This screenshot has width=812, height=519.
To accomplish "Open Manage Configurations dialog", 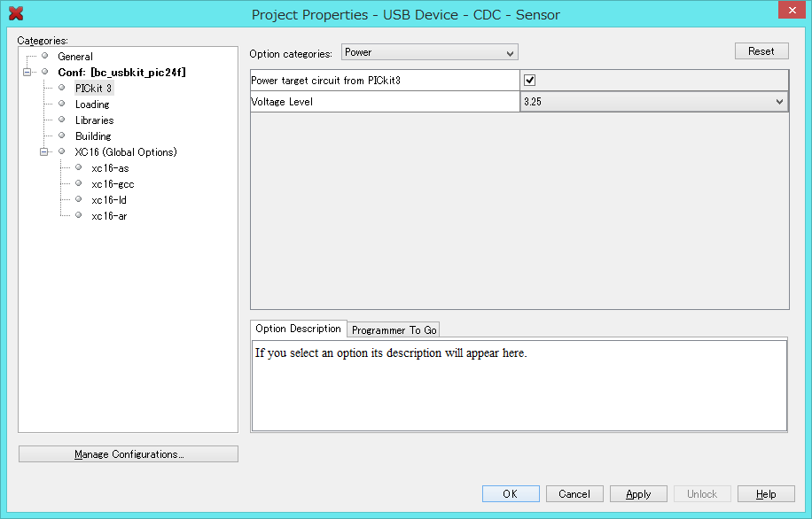I will [x=129, y=454].
